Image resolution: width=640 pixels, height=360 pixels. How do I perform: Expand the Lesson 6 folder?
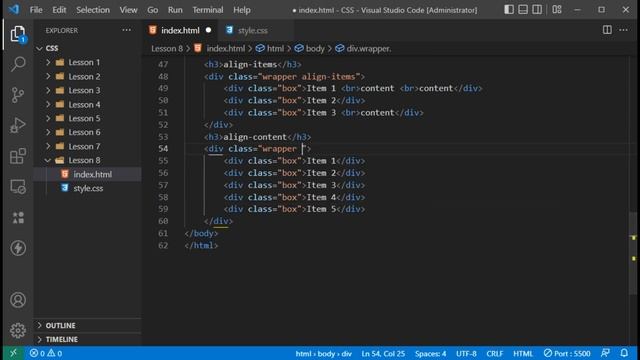(48, 132)
